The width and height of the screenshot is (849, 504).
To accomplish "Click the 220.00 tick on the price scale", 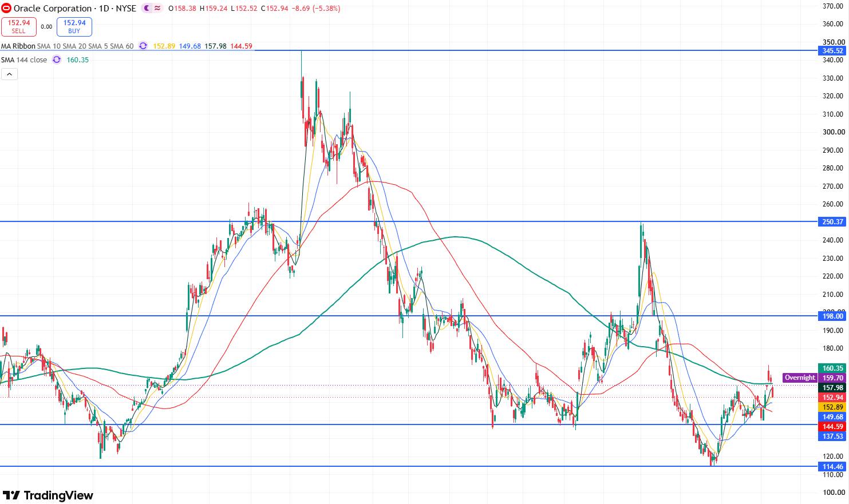I will point(833,276).
